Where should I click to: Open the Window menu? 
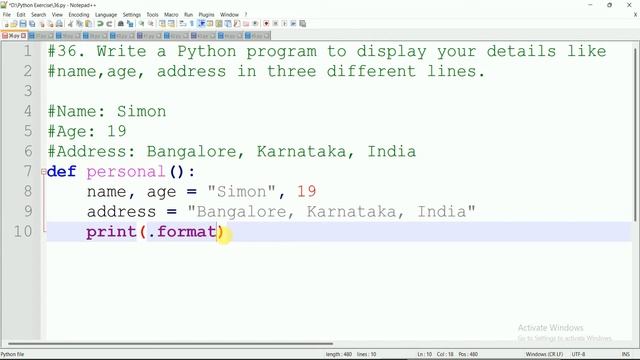pyautogui.click(x=229, y=14)
